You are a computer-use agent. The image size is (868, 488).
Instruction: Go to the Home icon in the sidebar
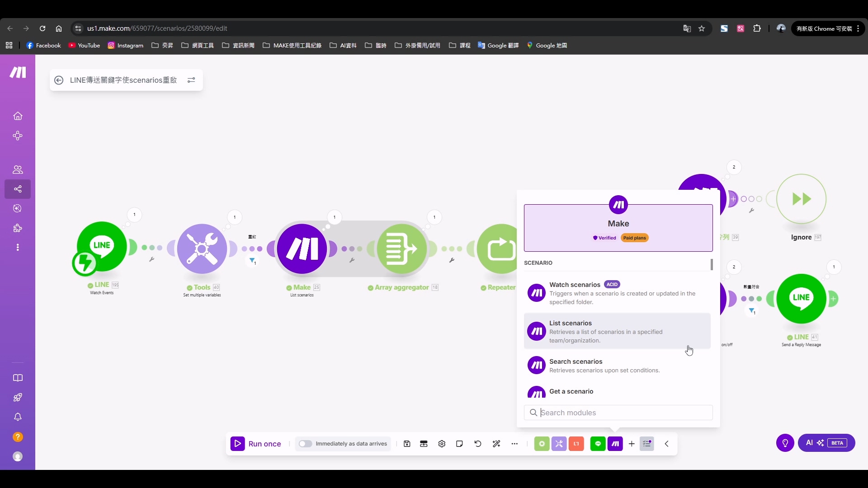coord(18,116)
